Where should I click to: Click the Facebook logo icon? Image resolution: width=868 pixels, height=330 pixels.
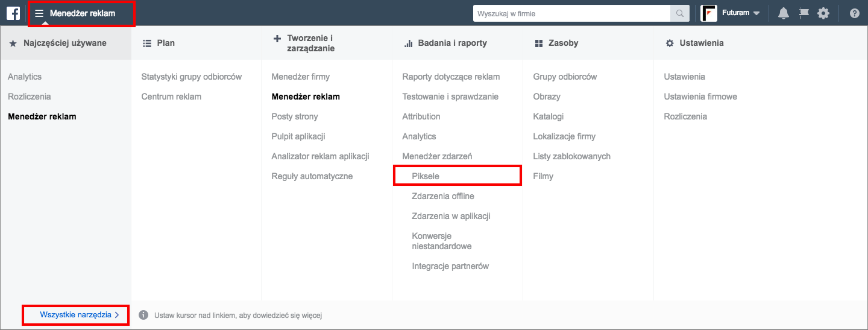click(x=13, y=13)
